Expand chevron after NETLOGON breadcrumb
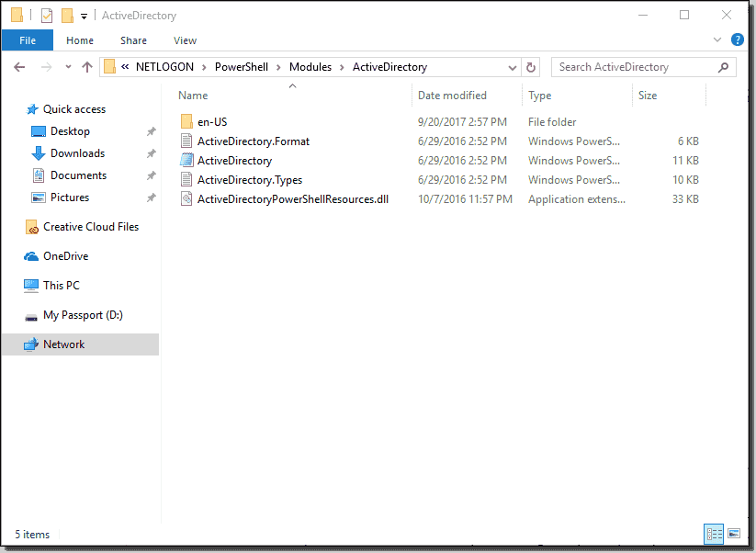Screen dimensions: 756x553 coord(205,67)
